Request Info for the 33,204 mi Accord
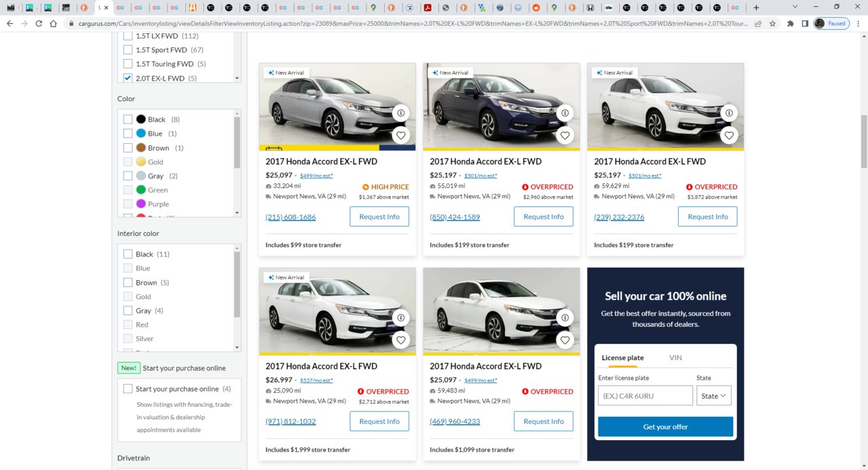The width and height of the screenshot is (868, 470). (x=379, y=217)
